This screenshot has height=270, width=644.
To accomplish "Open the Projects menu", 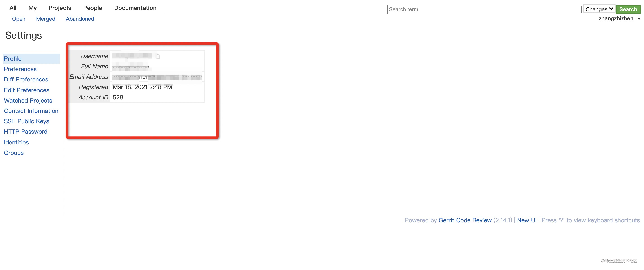I will 60,8.
